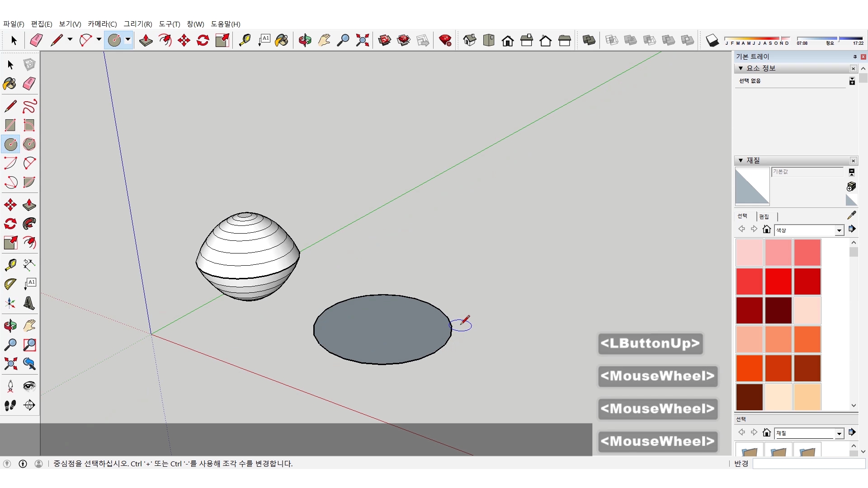Click the Paint Bucket tool in left toolbar

[10, 84]
